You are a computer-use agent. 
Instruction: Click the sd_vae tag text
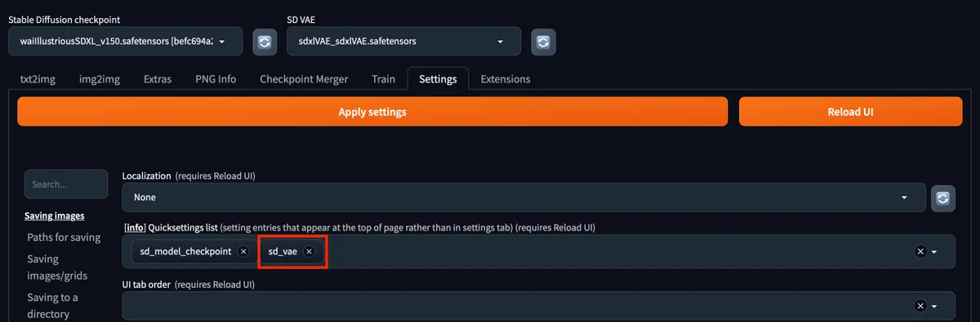(x=283, y=252)
